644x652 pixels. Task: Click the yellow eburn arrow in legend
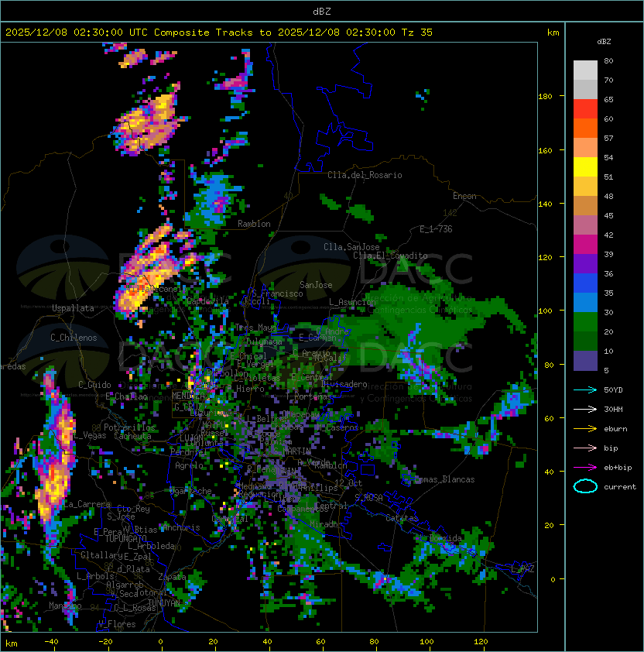coord(585,429)
